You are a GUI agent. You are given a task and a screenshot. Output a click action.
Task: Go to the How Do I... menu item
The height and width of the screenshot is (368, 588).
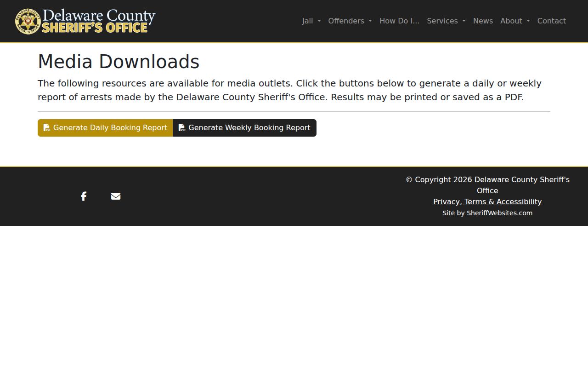400,21
